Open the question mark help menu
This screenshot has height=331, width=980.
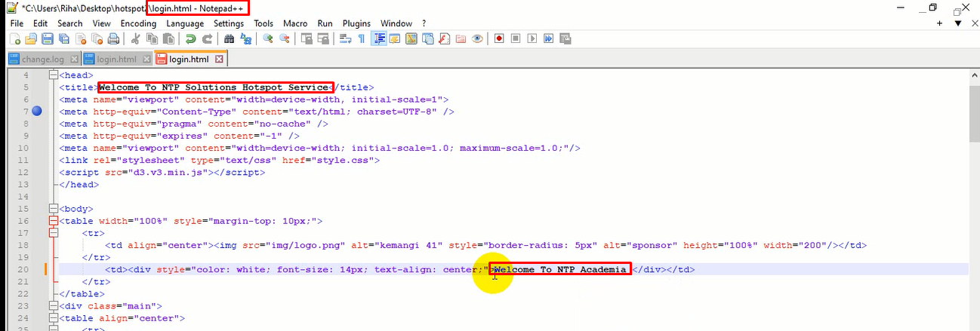(x=424, y=23)
